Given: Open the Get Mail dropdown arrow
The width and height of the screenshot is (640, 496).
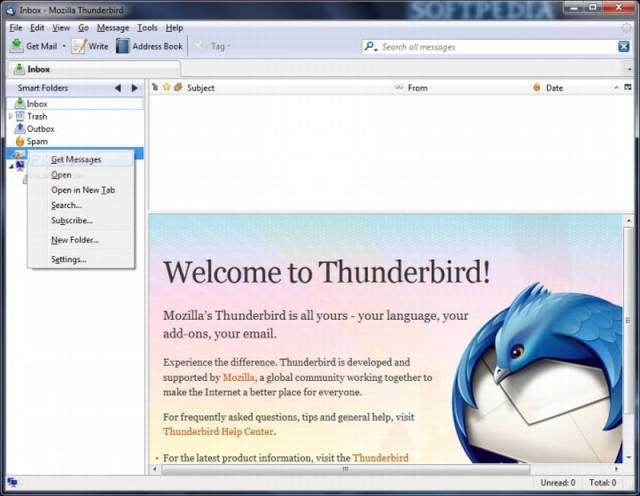Looking at the screenshot, I should tap(65, 46).
